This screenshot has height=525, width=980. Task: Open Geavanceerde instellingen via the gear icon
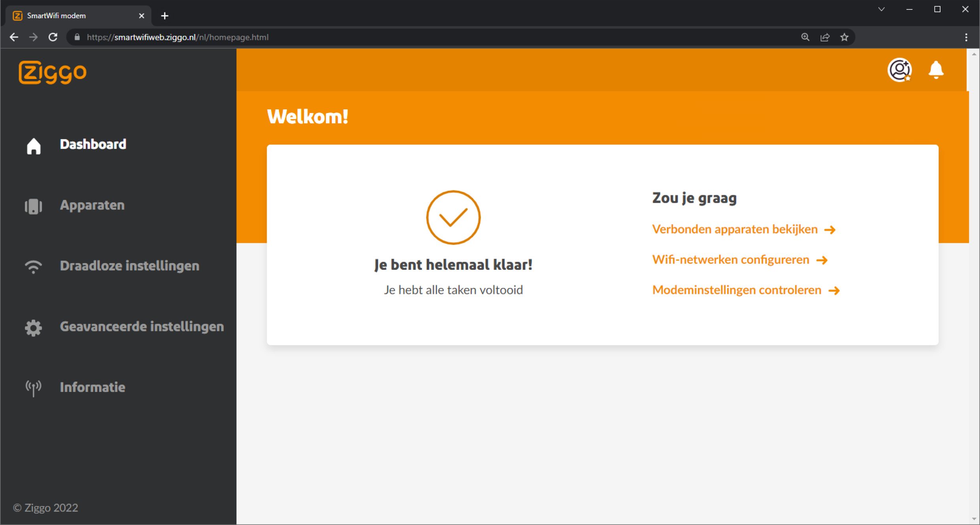point(33,327)
